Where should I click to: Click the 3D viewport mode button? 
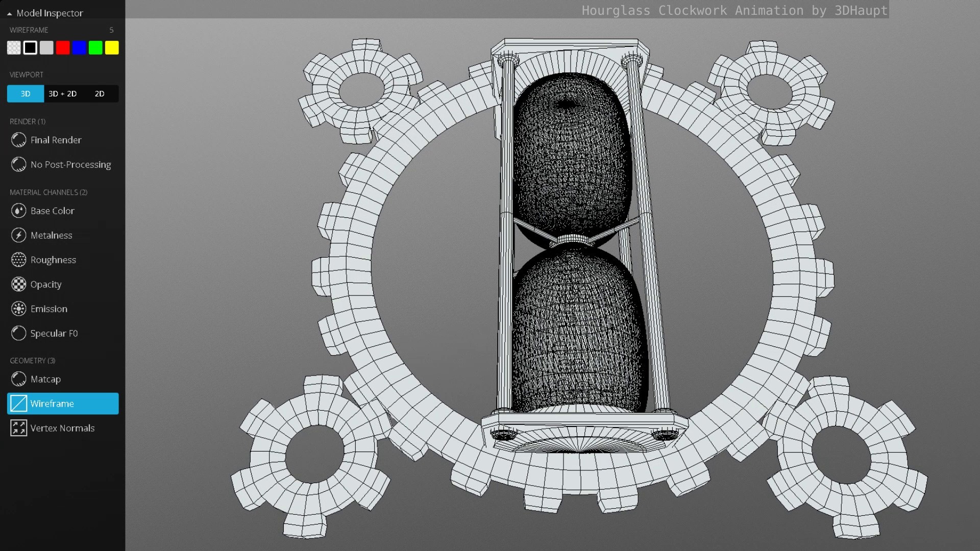[x=25, y=94]
